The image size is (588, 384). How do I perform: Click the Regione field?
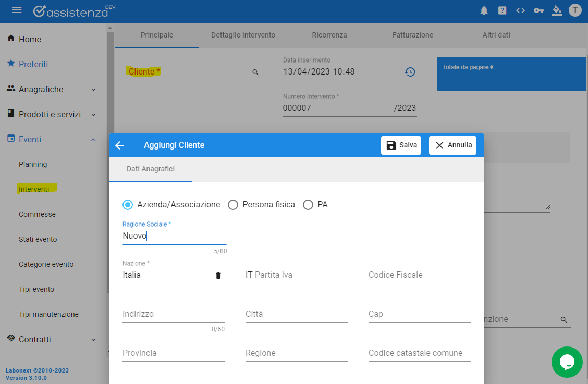(296, 353)
